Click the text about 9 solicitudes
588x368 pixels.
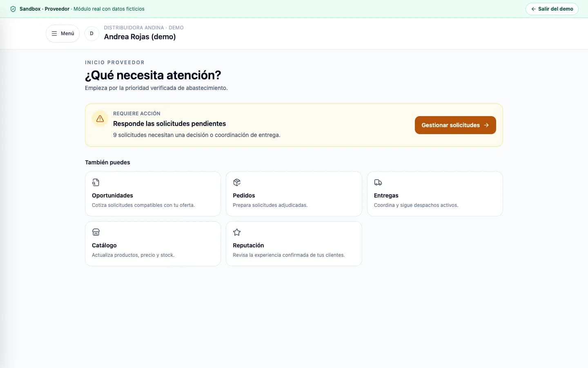tap(197, 135)
